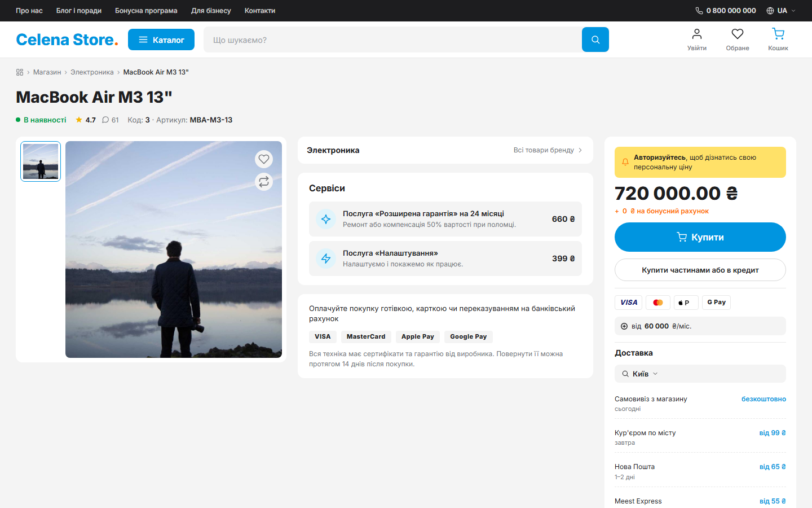The height and width of the screenshot is (508, 812).
Task: Click the globe language icon
Action: [x=770, y=11]
